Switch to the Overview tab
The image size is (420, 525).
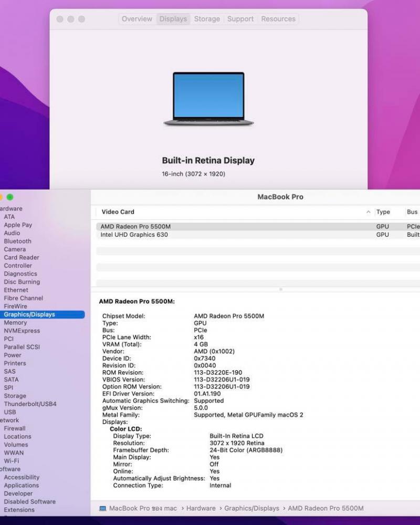coord(136,19)
